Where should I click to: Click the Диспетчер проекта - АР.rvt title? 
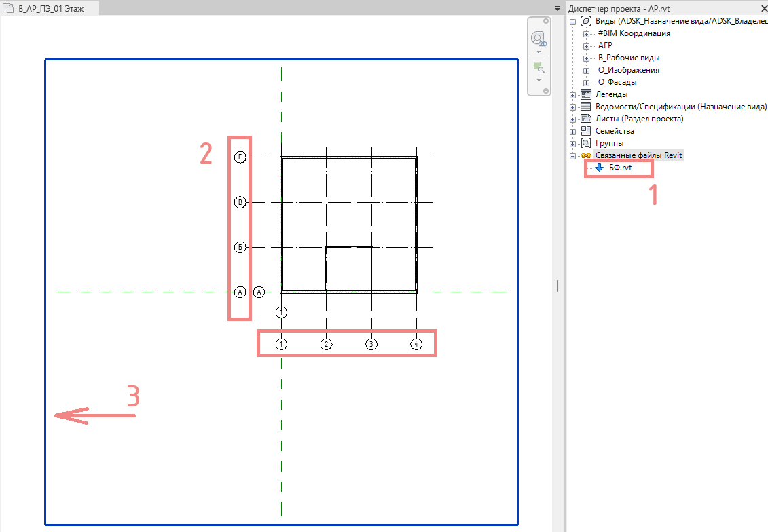pyautogui.click(x=619, y=8)
